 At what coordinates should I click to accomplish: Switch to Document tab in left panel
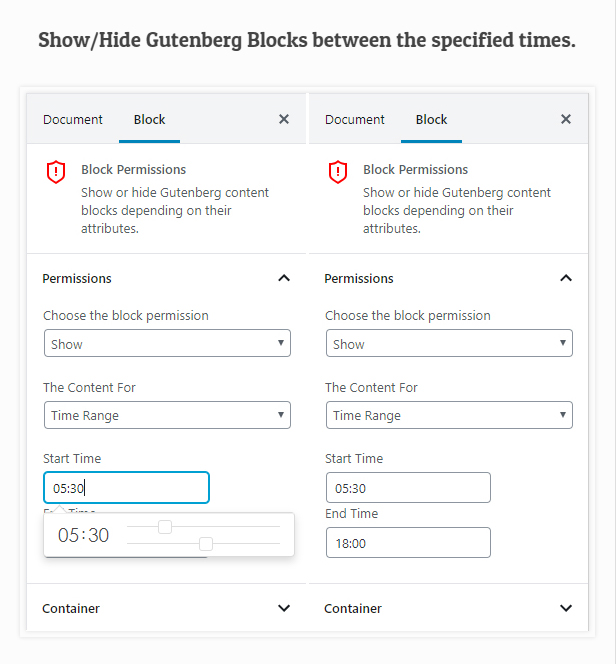[x=72, y=119]
